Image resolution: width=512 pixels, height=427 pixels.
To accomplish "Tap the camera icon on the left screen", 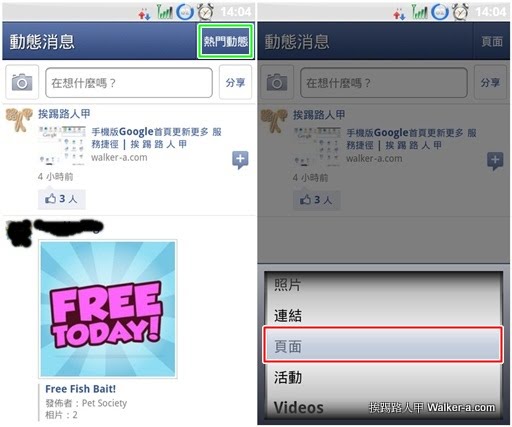I will coord(22,82).
